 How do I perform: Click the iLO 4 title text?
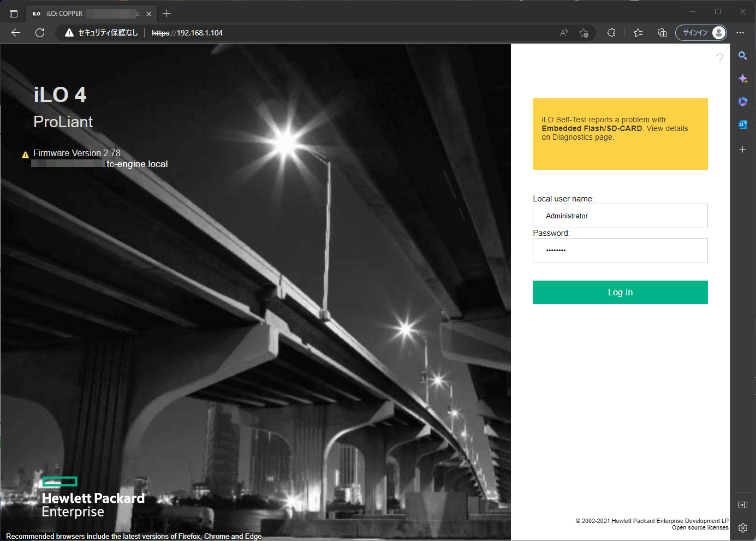tap(60, 95)
